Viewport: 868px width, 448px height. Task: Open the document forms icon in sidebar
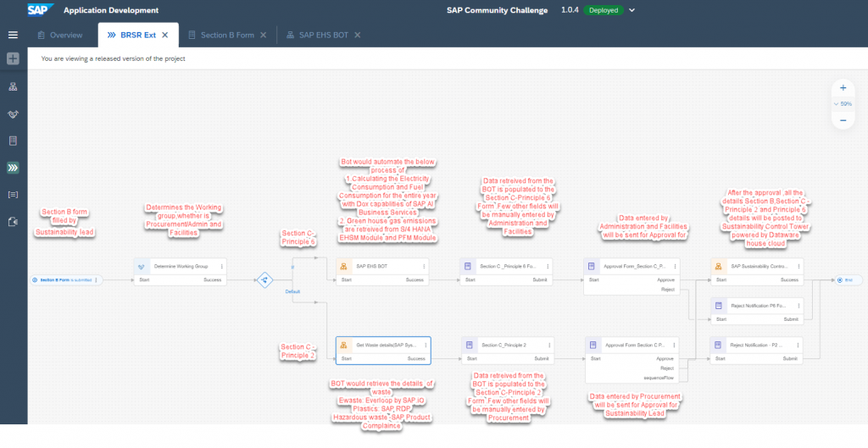click(13, 141)
